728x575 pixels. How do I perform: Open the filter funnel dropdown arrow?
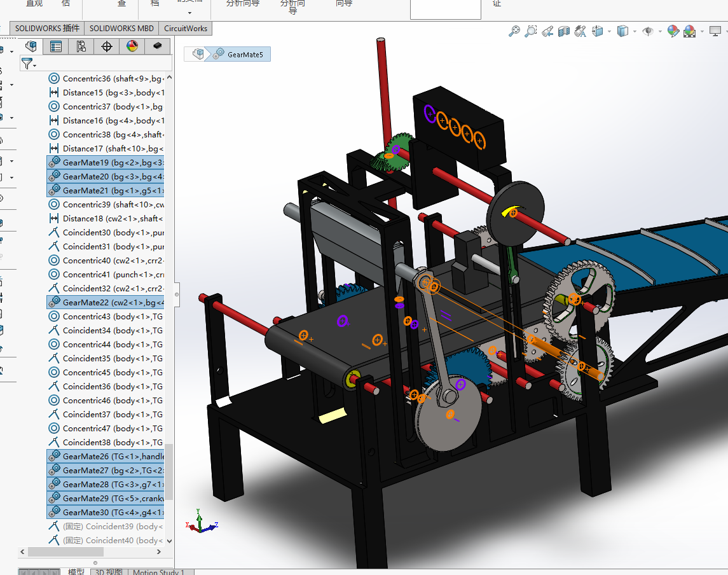click(x=35, y=66)
